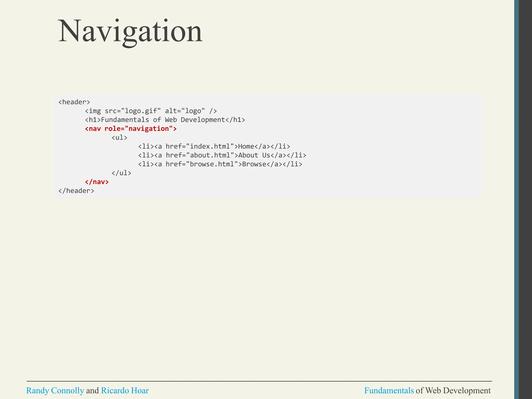Image resolution: width=532 pixels, height=399 pixels.
Task: Click the Randy Connolly author name
Action: (x=55, y=390)
